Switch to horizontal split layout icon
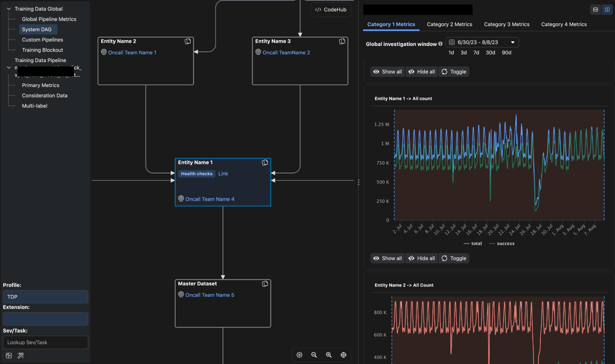The height and width of the screenshot is (364, 615). (595, 10)
